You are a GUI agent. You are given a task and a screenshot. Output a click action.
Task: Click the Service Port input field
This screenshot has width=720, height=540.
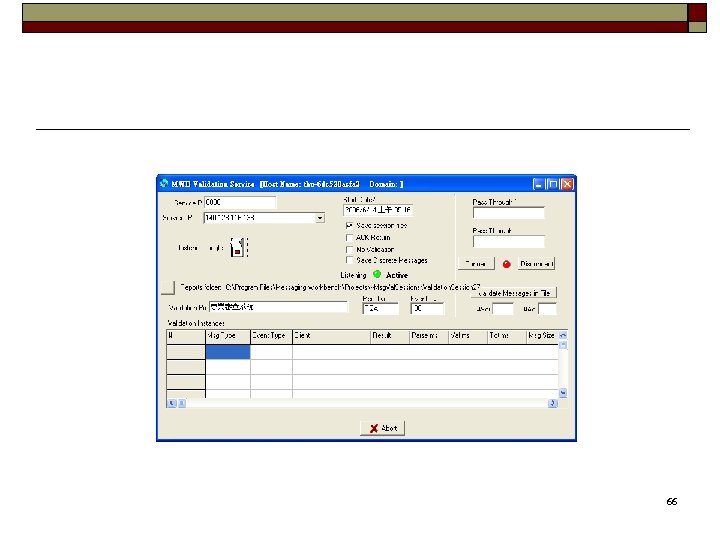coord(240,202)
